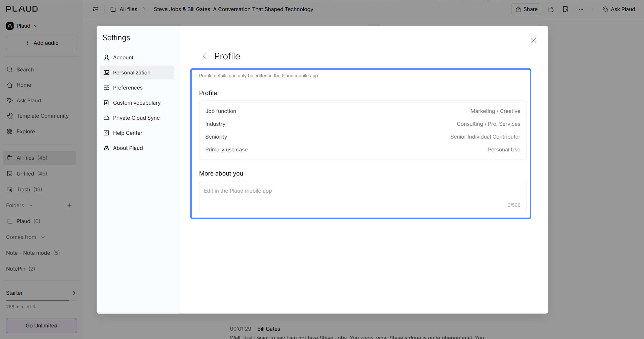The height and width of the screenshot is (339, 644).
Task: Click the Custom vocabulary icon
Action: [106, 103]
